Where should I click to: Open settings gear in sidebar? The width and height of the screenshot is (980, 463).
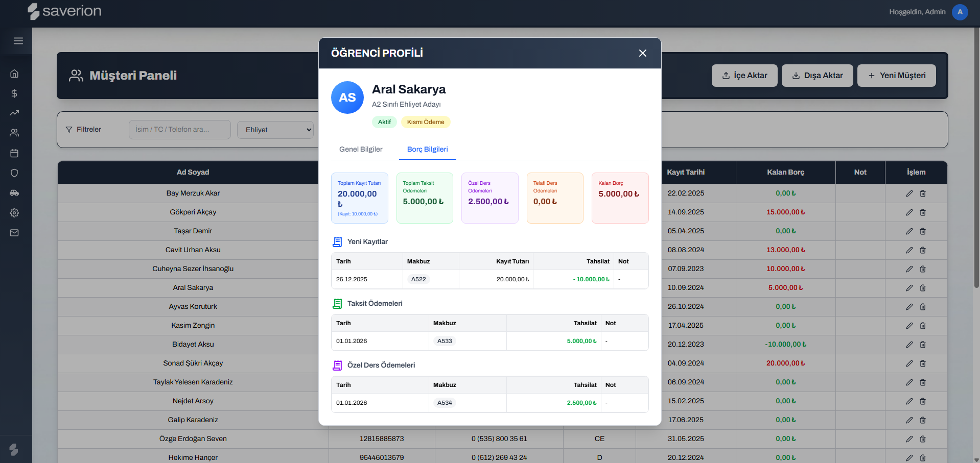coord(14,213)
